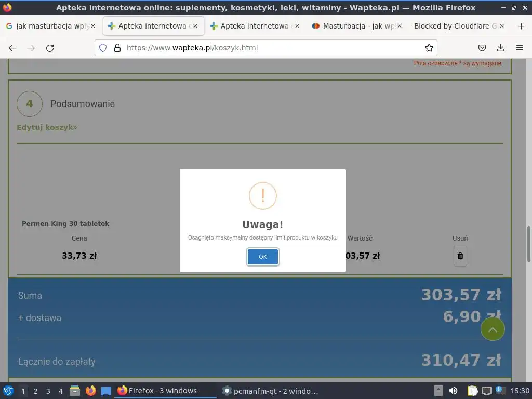The image size is (532, 399).
Task: Open the Firefox hamburger menu
Action: coord(519,48)
